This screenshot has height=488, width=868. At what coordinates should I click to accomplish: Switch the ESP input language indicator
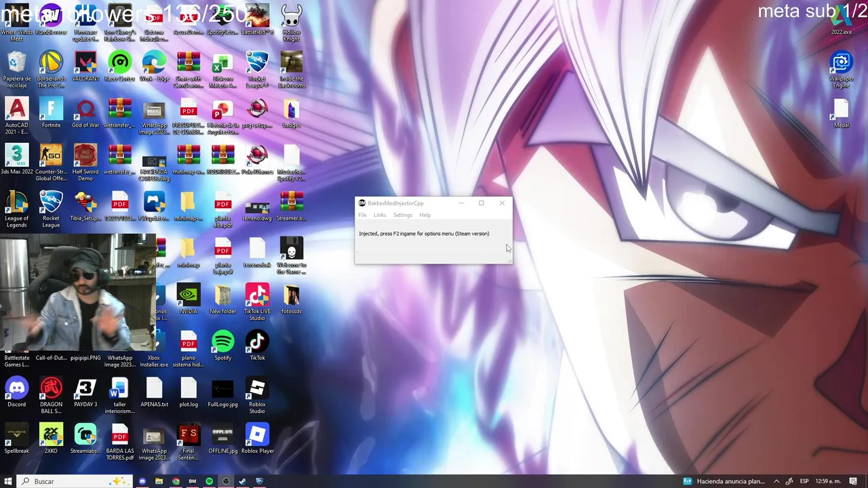[804, 481]
